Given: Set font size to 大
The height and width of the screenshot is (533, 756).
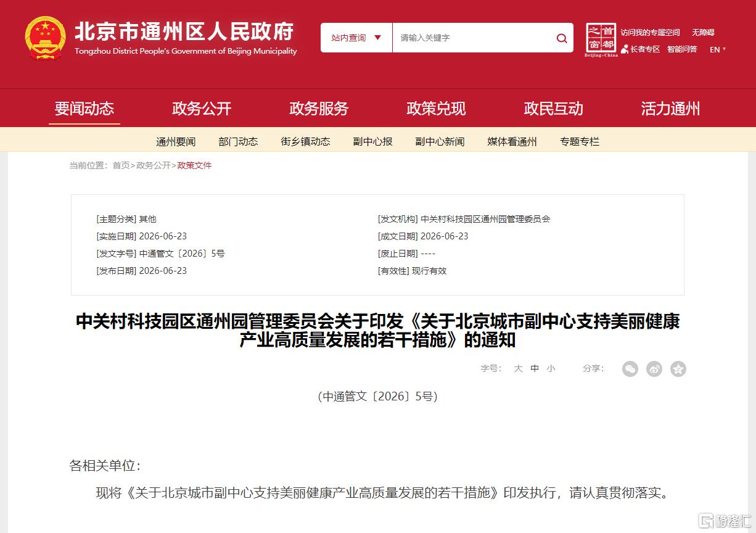Looking at the screenshot, I should coord(518,368).
